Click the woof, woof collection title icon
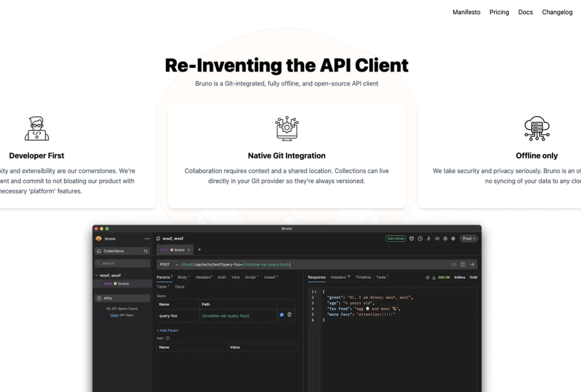The height and width of the screenshot is (392, 581). pyautogui.click(x=158, y=239)
